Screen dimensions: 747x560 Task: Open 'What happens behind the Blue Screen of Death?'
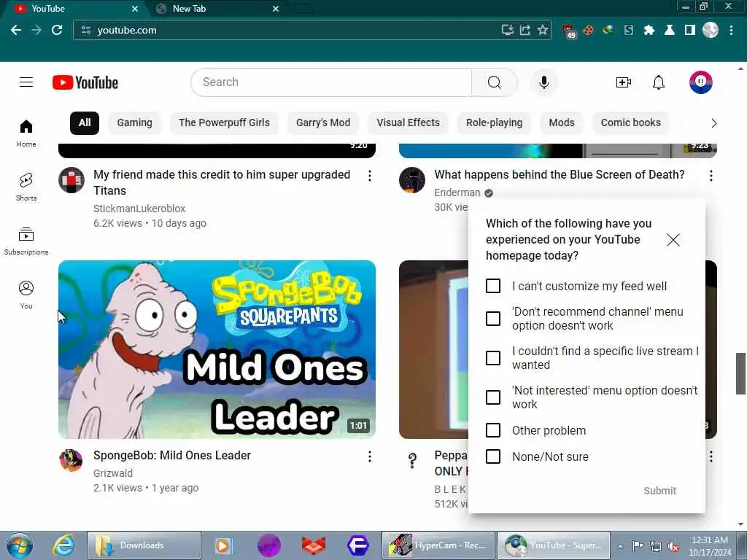(560, 175)
